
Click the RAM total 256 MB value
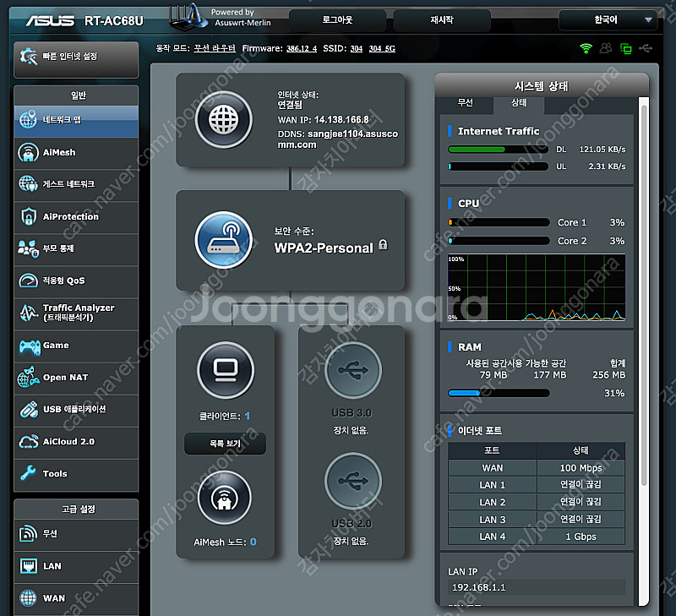point(608,375)
